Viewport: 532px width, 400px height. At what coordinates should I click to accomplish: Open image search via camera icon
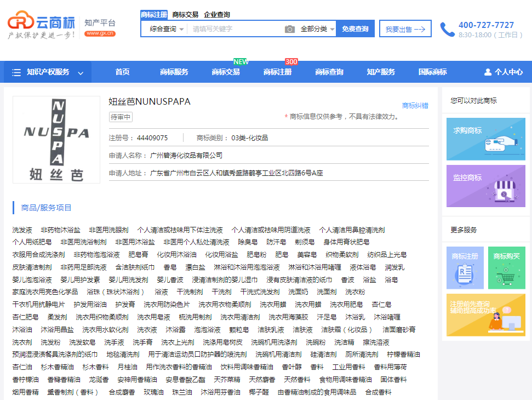[x=289, y=29]
